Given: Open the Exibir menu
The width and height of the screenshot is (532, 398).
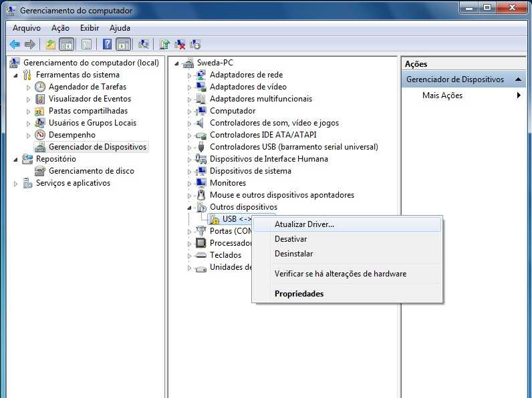Looking at the screenshot, I should (90, 28).
